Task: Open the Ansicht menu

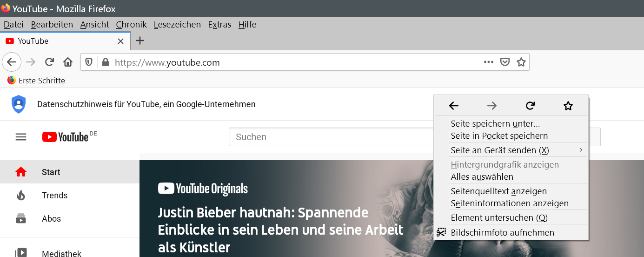Action: (x=94, y=25)
